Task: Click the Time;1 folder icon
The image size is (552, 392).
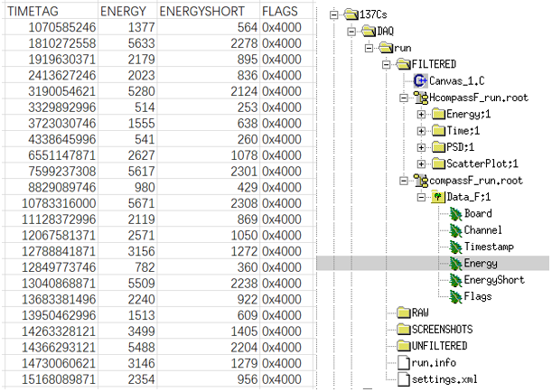Action: pyautogui.click(x=438, y=131)
